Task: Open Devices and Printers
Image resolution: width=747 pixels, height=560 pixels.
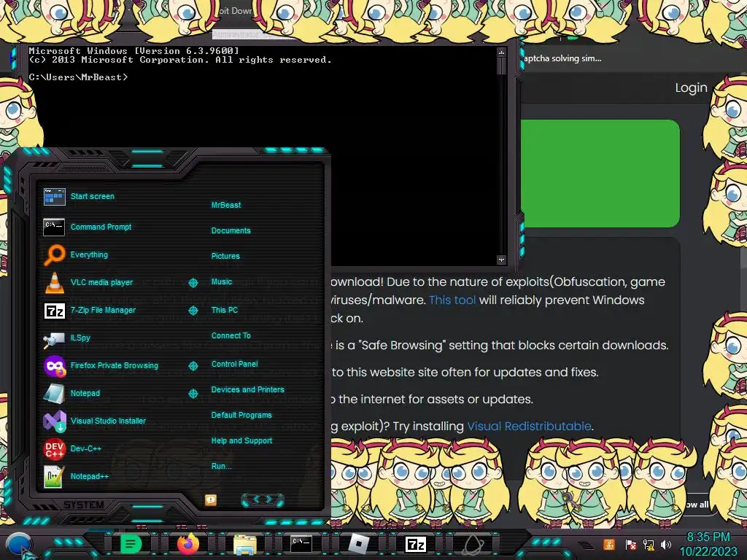Action: [247, 389]
